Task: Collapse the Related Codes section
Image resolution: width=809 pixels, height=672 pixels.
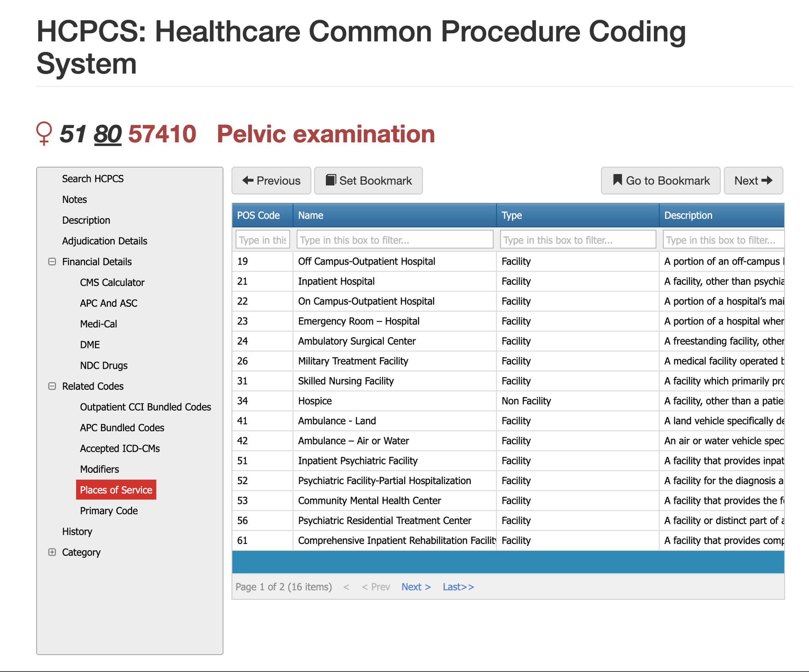Action: pos(52,386)
